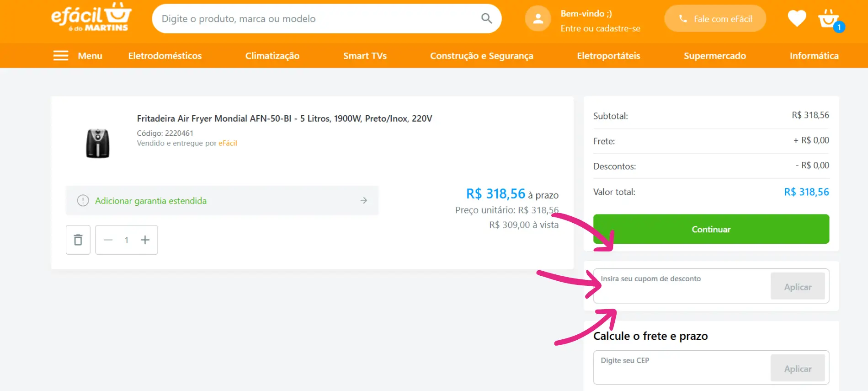The height and width of the screenshot is (391, 868).
Task: Click the 'R$ 318,56 à prazo' price
Action: (x=512, y=194)
